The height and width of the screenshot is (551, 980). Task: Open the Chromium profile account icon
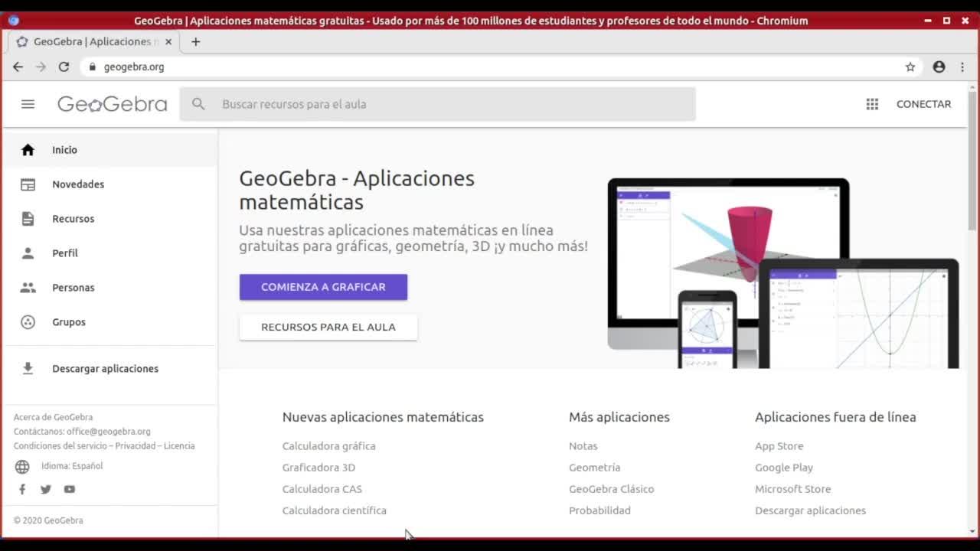coord(939,67)
